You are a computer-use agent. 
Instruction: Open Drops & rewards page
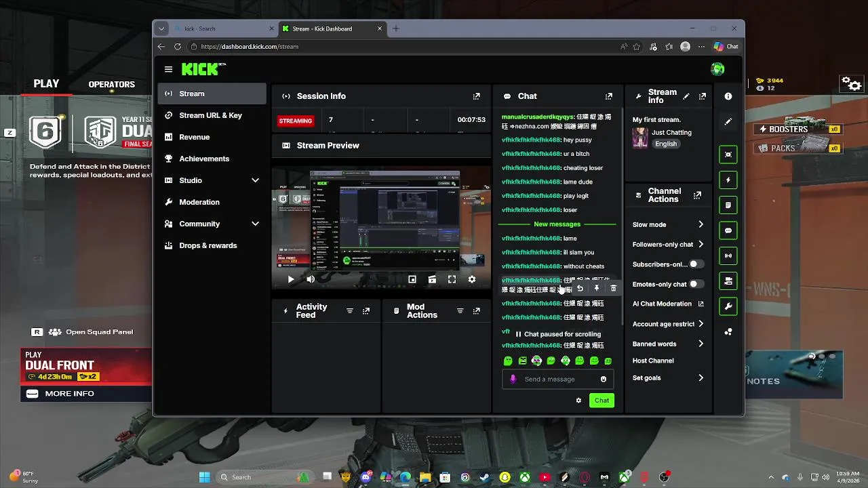click(x=212, y=245)
